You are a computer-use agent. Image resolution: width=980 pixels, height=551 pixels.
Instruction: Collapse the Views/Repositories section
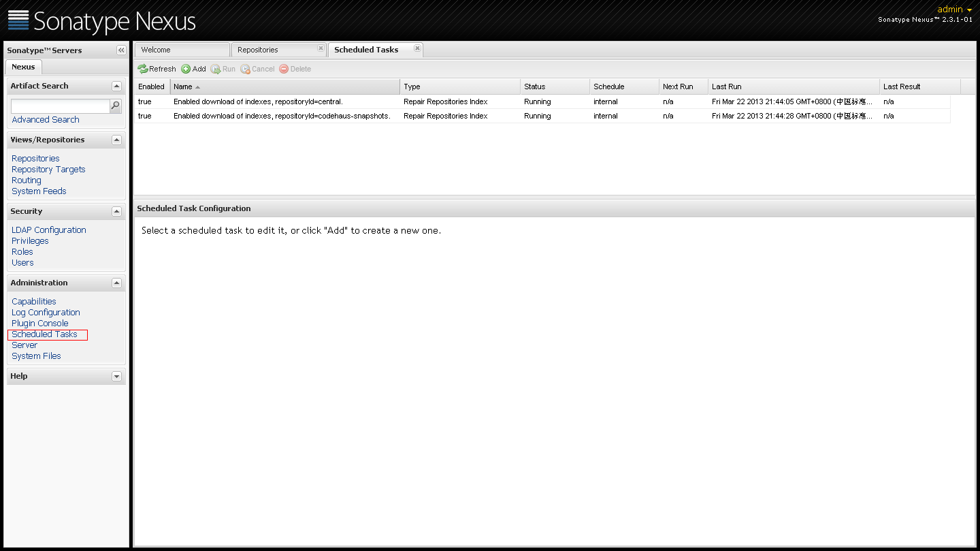[x=116, y=140]
